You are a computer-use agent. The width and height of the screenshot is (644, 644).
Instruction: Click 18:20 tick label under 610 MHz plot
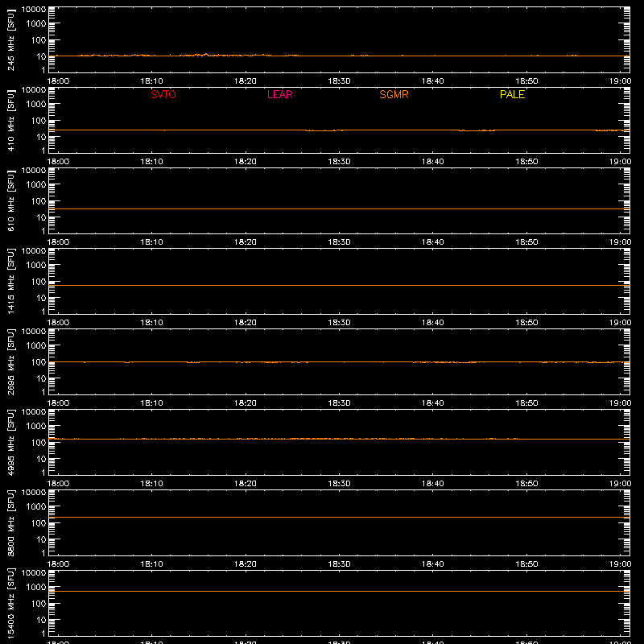click(x=246, y=242)
